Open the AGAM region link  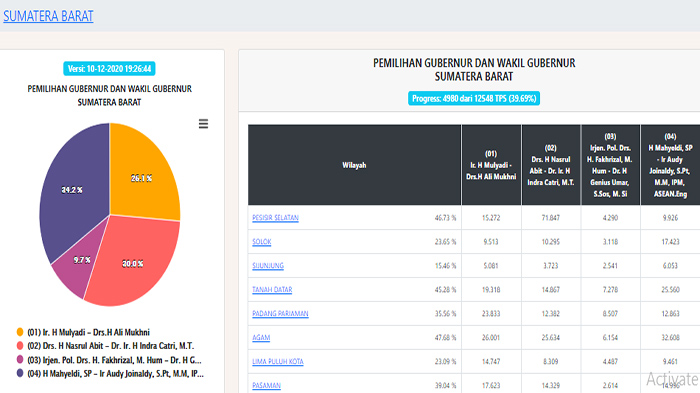click(x=261, y=338)
